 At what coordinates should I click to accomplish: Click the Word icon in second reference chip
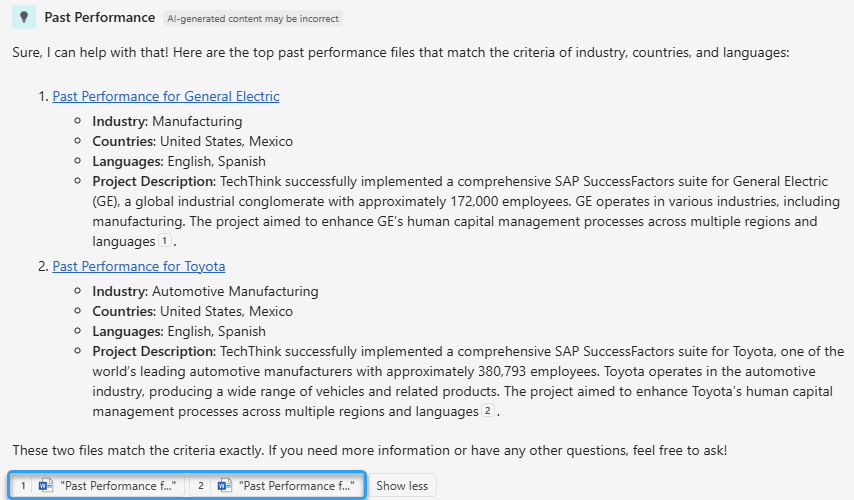point(224,486)
